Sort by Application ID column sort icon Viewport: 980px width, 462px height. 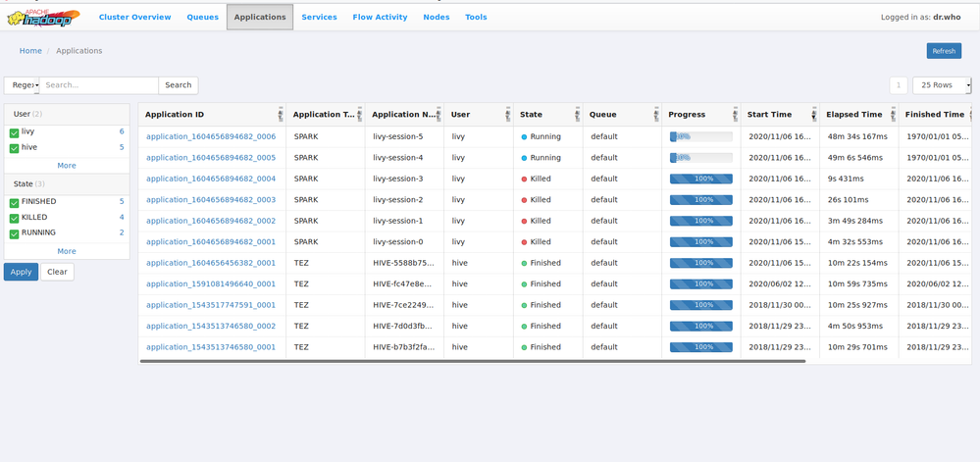click(281, 115)
